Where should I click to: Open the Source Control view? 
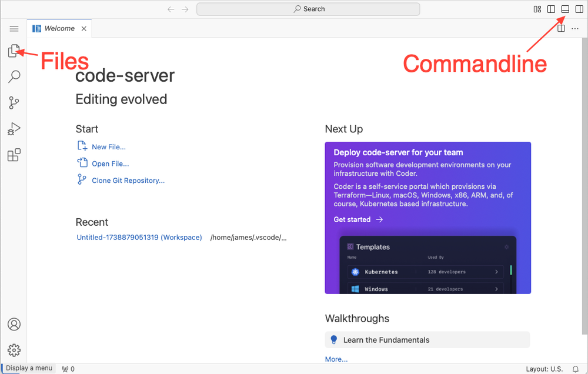14,103
